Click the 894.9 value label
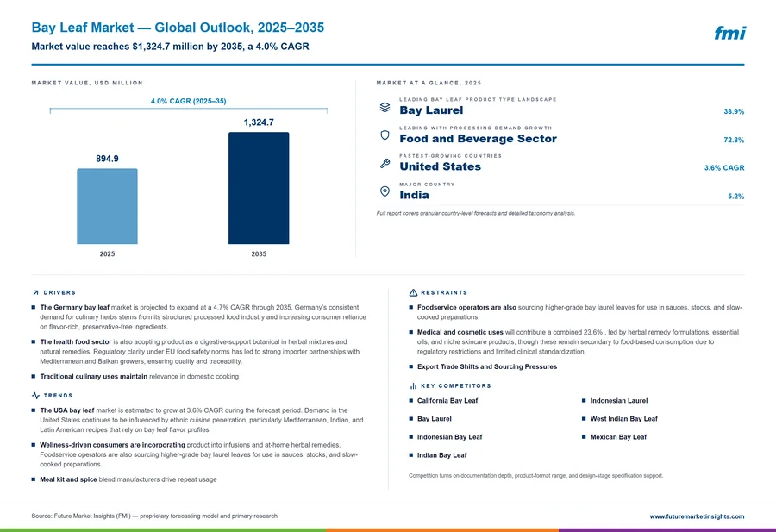Viewport: 776px width, 532px height. (x=107, y=159)
